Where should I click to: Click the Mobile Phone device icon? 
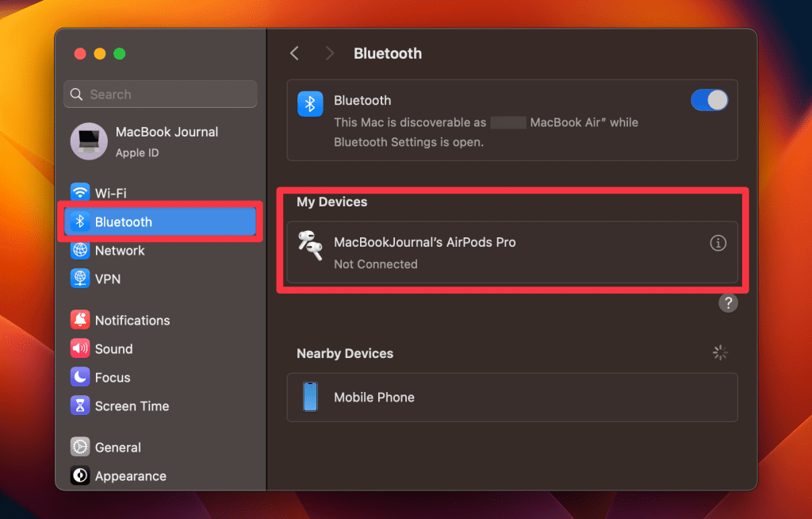tap(310, 397)
